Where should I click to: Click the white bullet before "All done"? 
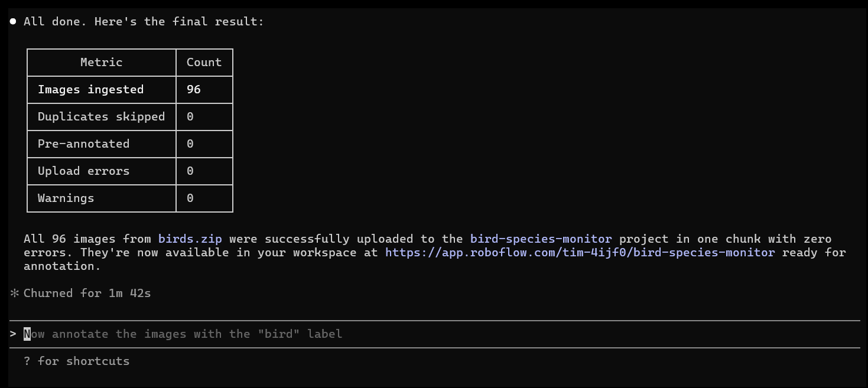(x=13, y=22)
